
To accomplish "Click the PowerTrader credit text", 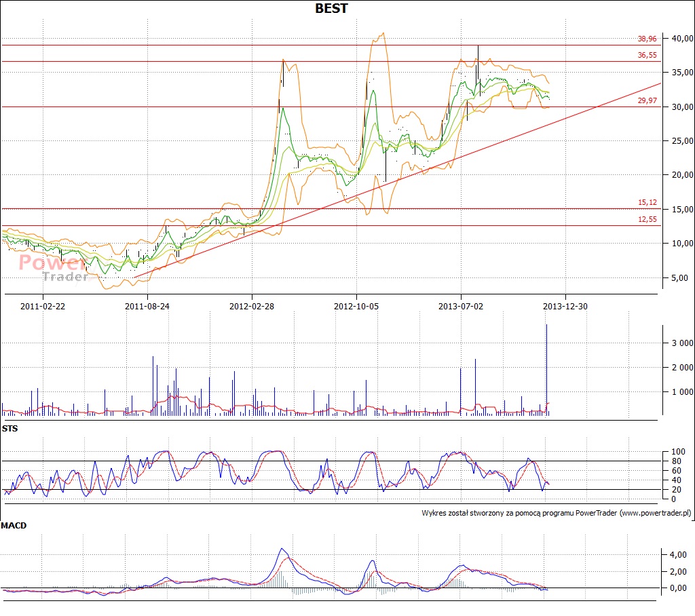I will (x=557, y=513).
